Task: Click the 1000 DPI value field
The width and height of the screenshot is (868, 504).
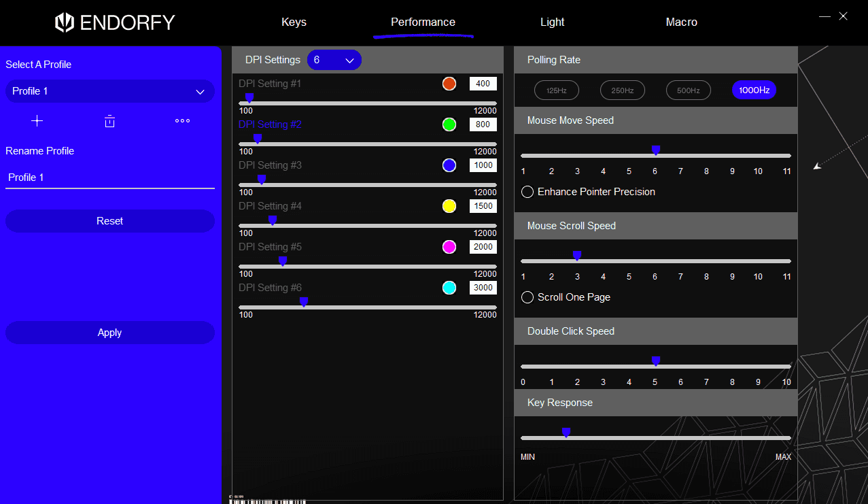Action: (x=483, y=165)
